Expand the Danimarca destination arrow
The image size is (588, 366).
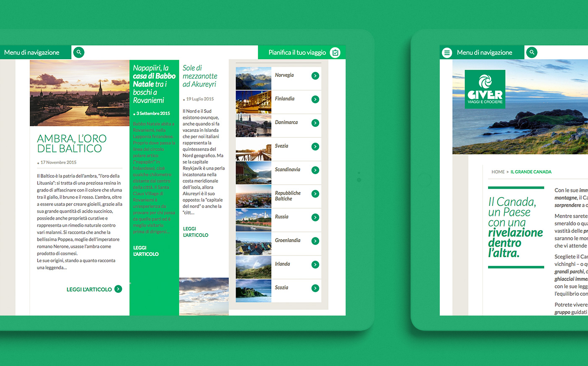coord(315,123)
